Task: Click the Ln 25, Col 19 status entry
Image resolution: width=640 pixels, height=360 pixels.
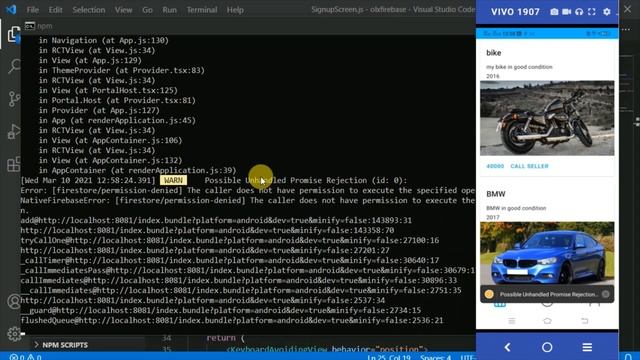Action: click(x=389, y=357)
